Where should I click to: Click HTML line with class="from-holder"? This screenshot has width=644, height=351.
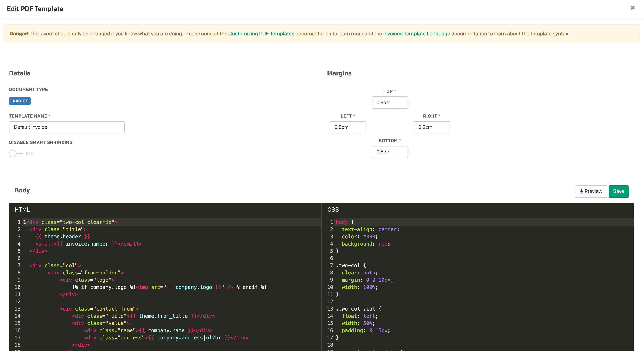(x=85, y=273)
